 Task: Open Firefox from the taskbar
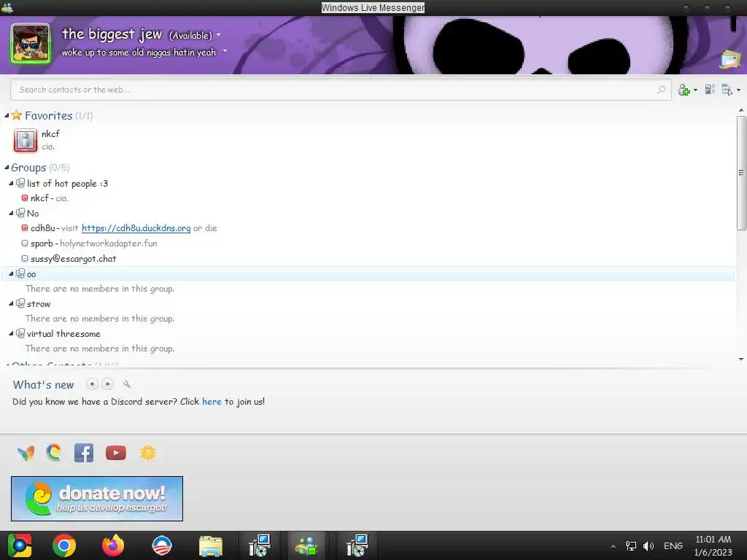point(113,545)
